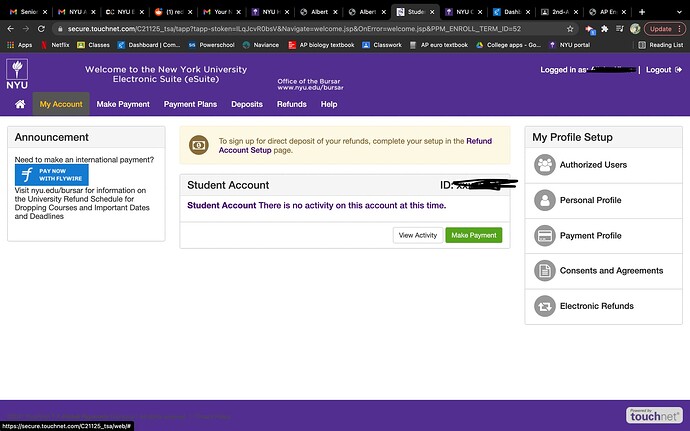Expand the tab search dropdown arrow

(679, 12)
